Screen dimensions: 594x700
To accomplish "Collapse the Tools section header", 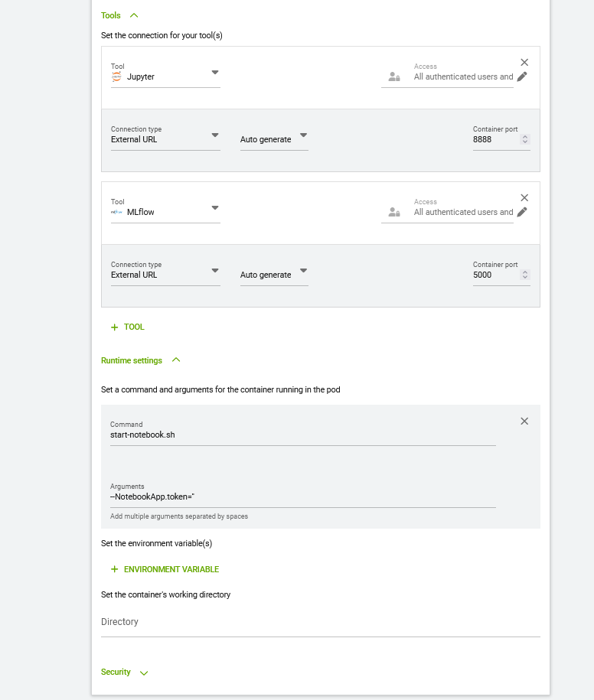I will (x=119, y=15).
